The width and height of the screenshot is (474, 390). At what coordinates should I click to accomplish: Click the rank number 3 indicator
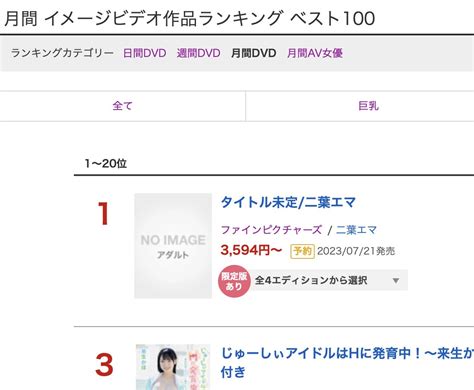pos(104,365)
